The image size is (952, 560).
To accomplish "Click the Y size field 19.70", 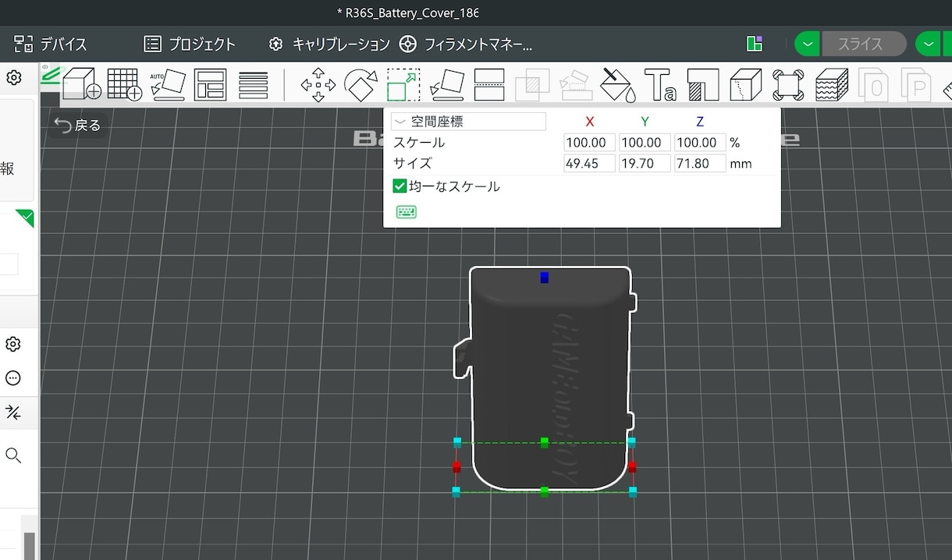I will [x=645, y=164].
